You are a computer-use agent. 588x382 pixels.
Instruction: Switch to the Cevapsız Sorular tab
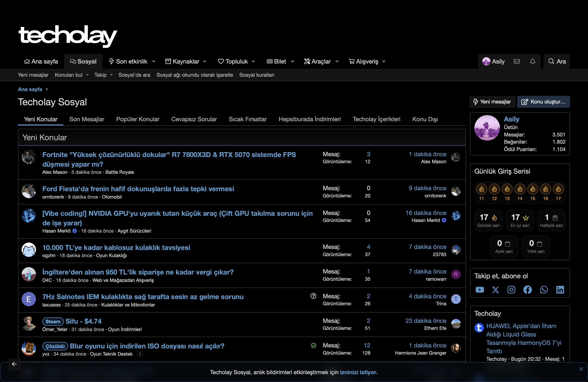pyautogui.click(x=194, y=119)
